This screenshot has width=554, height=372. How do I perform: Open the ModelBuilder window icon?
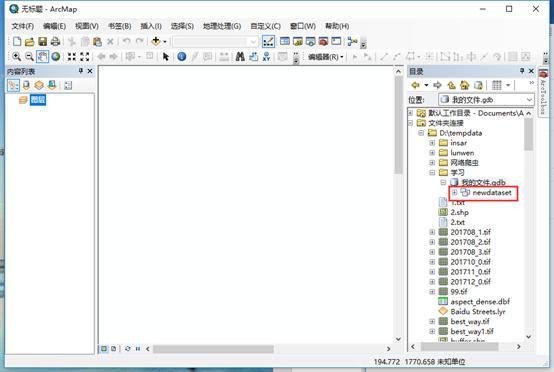(x=352, y=41)
